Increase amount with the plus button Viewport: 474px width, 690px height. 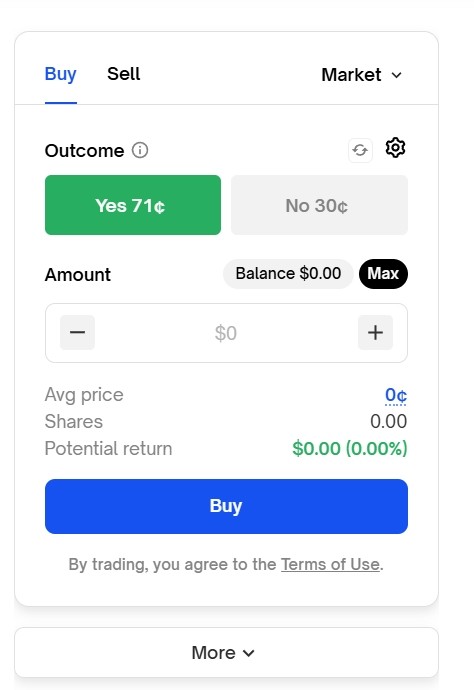375,332
